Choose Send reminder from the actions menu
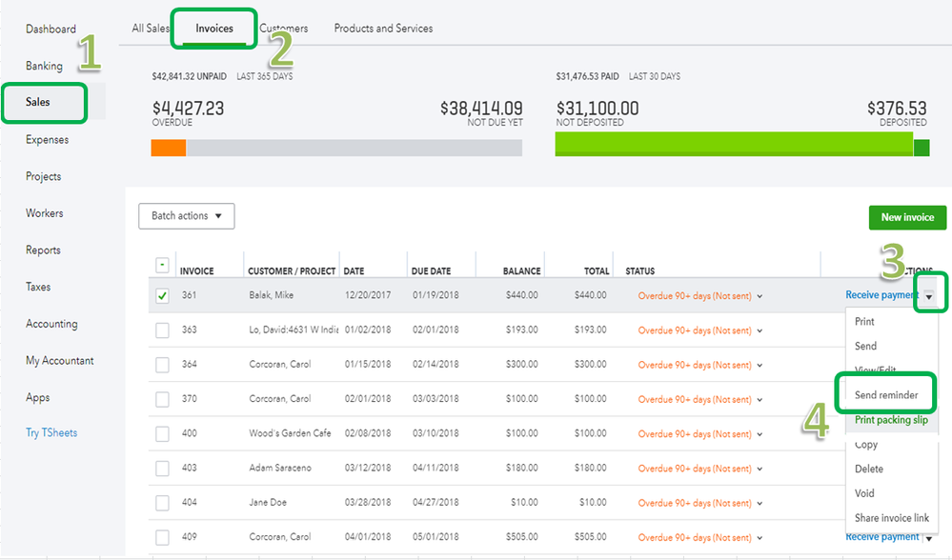The width and height of the screenshot is (952, 560). pos(886,393)
